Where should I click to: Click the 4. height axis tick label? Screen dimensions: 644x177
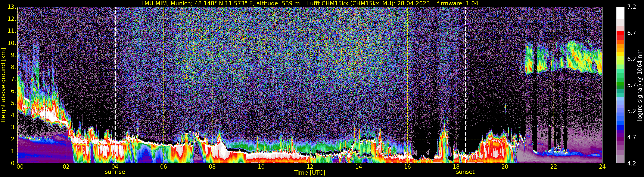tap(13, 115)
